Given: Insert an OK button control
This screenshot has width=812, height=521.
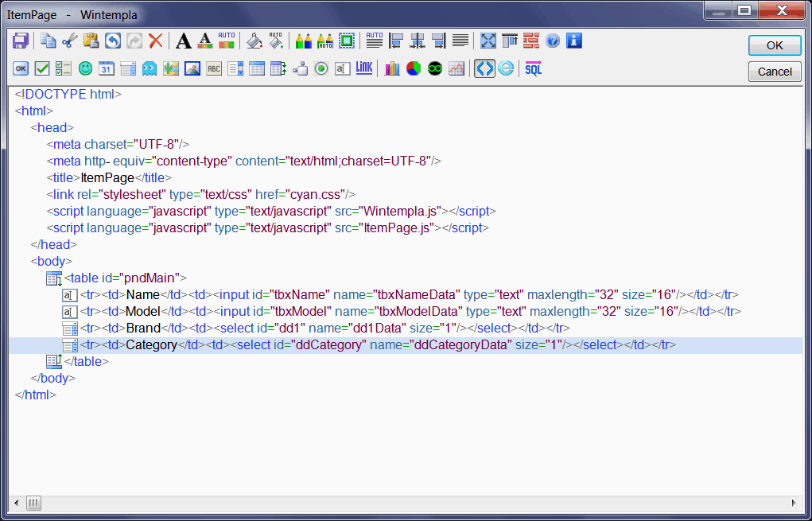Looking at the screenshot, I should point(21,68).
